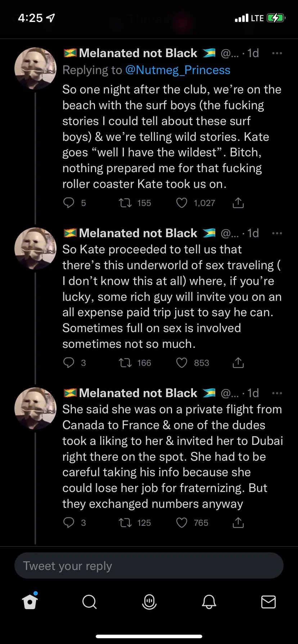This screenshot has width=298, height=644.
Task: Like the tweet with 853 likes
Action: 182,363
